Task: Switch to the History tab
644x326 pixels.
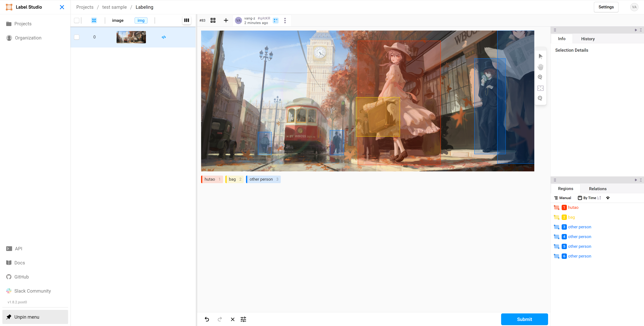Action: 587,39
